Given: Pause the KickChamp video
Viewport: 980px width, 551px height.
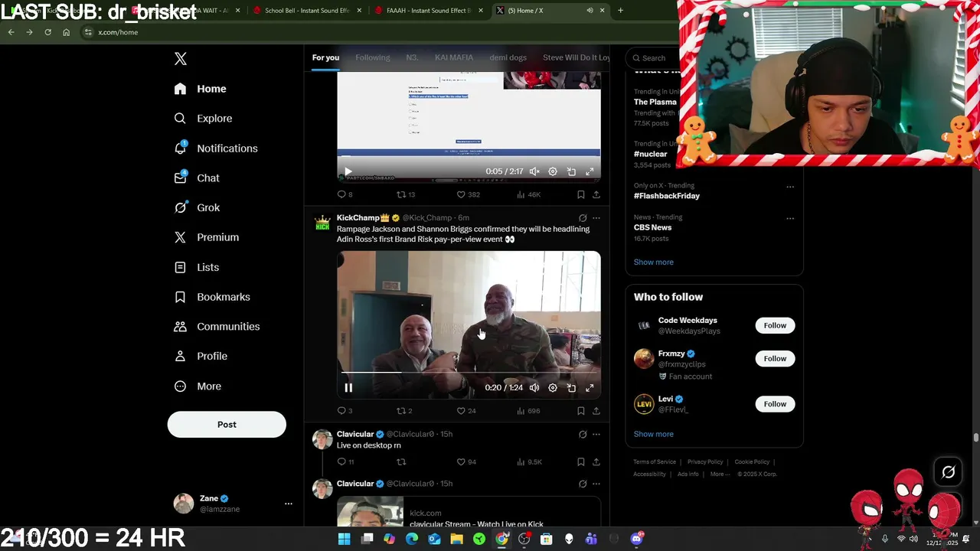Looking at the screenshot, I should (348, 388).
